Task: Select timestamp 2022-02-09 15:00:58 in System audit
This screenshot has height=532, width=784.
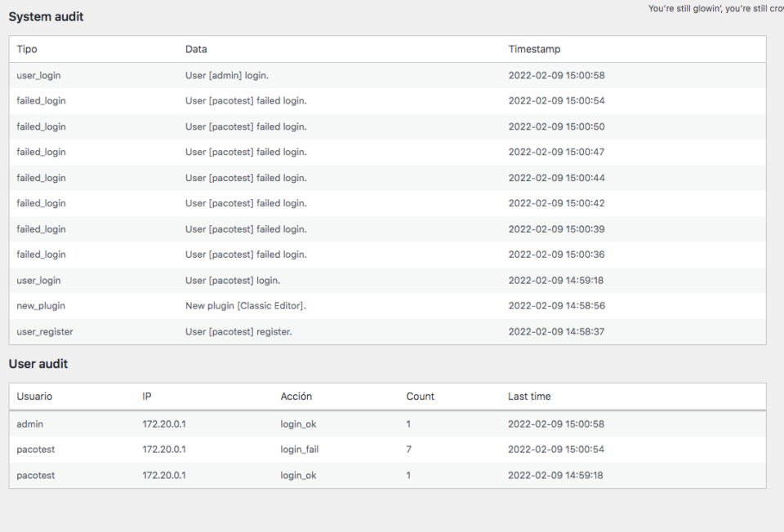Action: coord(556,75)
